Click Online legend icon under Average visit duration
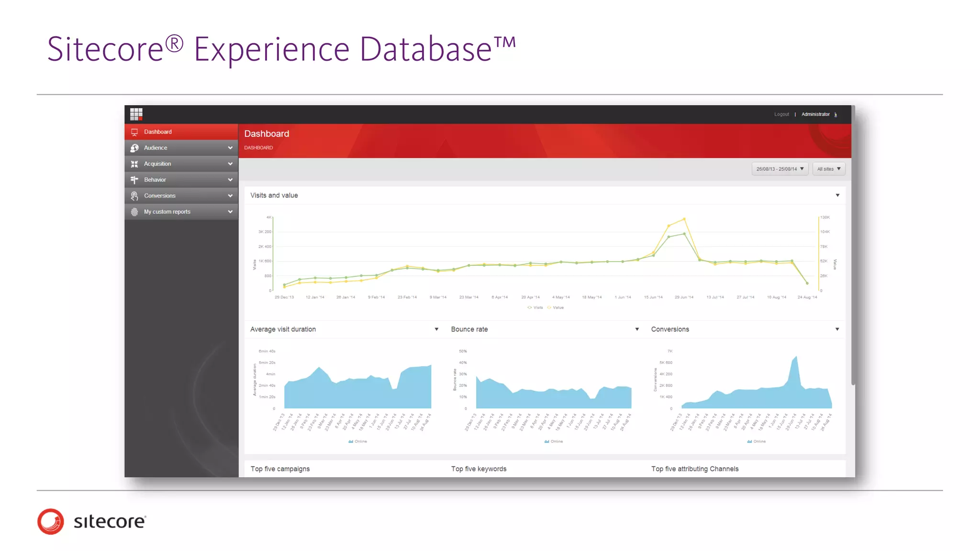 coord(351,441)
